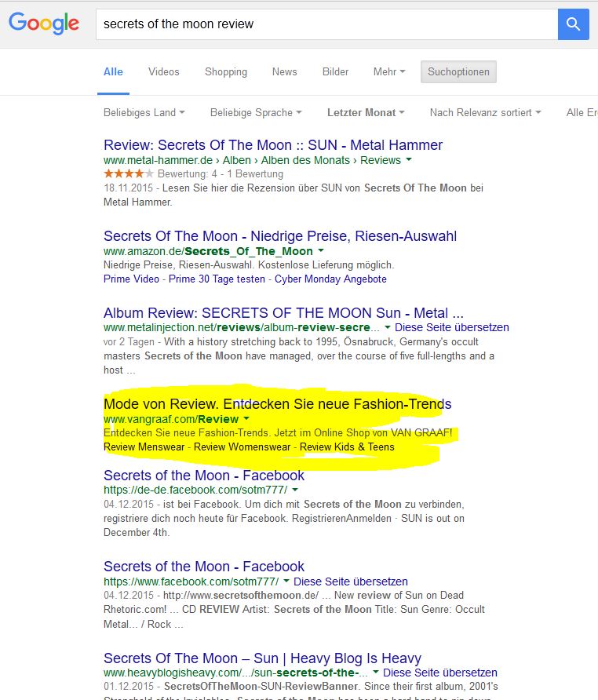This screenshot has width=598, height=700.
Task: Open the Letzter Monat time filter
Action: coord(366,112)
